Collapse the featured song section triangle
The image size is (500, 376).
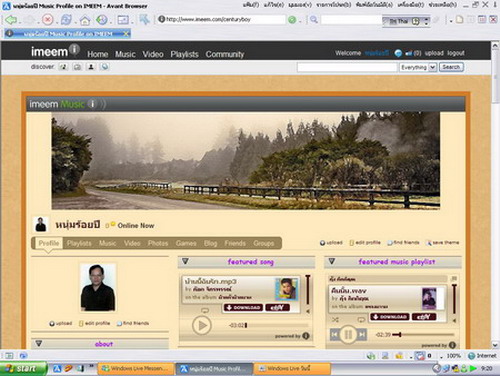(x=185, y=261)
